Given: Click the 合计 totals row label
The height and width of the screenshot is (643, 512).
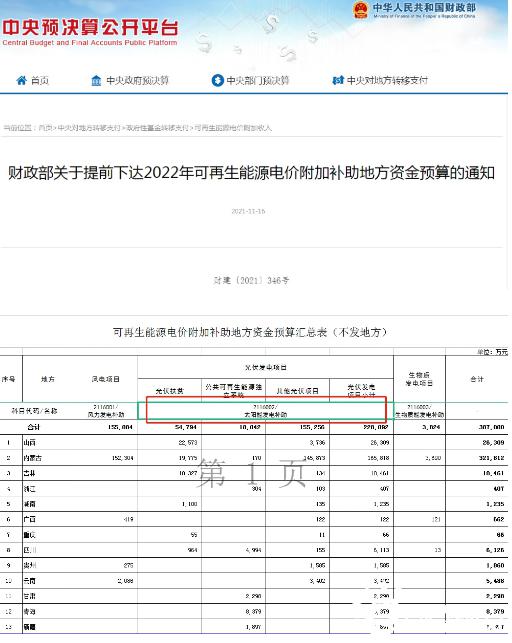Looking at the screenshot, I should tap(34, 427).
